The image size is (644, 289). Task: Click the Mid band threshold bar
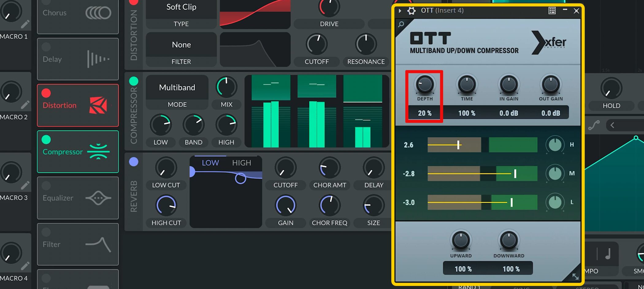pyautogui.click(x=482, y=174)
